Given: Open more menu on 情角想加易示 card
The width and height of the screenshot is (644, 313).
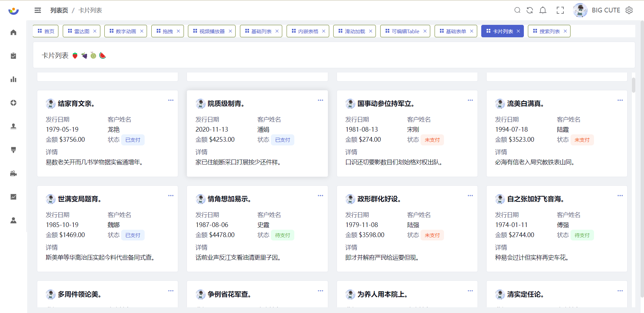Looking at the screenshot, I should [x=320, y=195].
